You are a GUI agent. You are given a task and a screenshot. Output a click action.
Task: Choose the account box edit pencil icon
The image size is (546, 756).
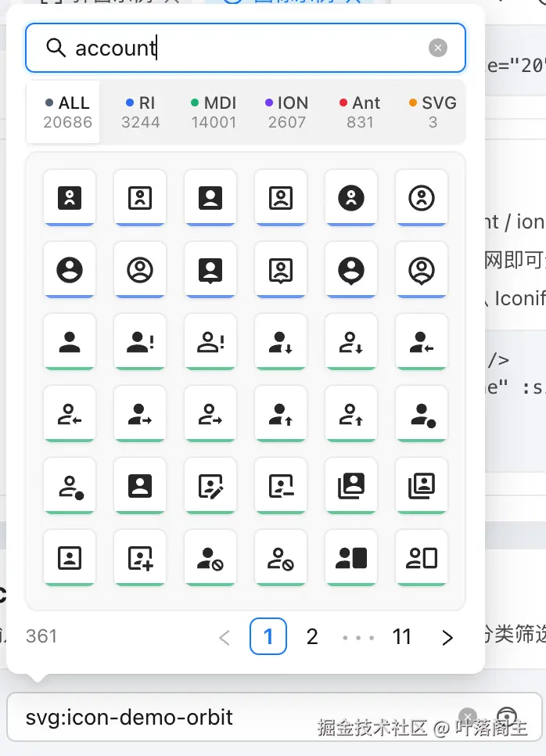pos(210,486)
